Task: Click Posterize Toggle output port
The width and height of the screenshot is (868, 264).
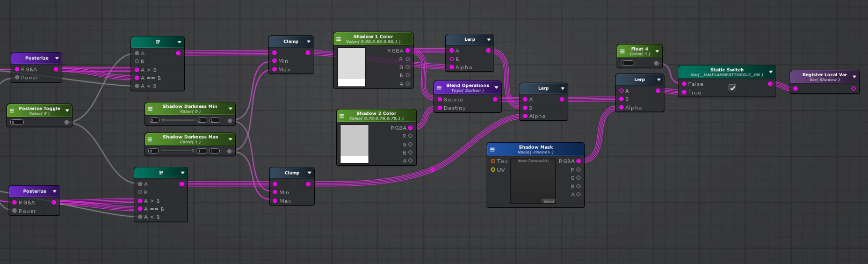Action: click(67, 122)
